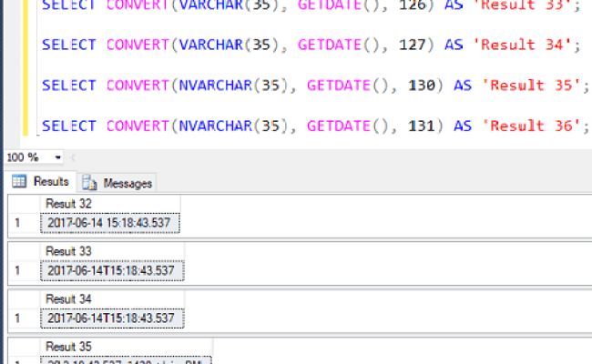Click SELECT keyword on the Result 34 line
This screenshot has width=592, height=364.
69,45
